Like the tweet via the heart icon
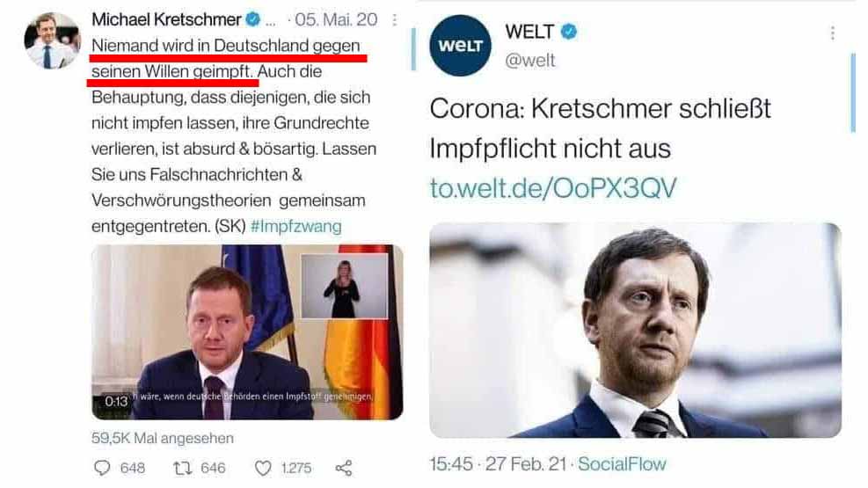This screenshot has height=488, width=868. pyautogui.click(x=262, y=468)
